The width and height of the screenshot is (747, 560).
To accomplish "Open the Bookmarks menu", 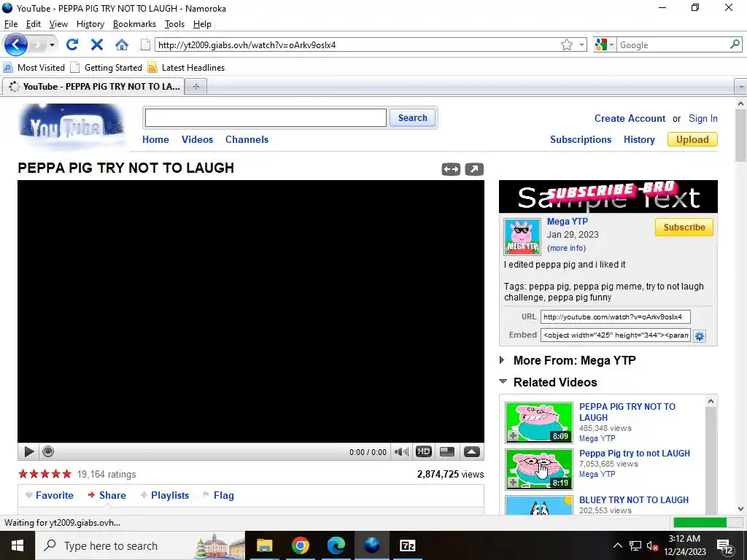I will 134,24.
